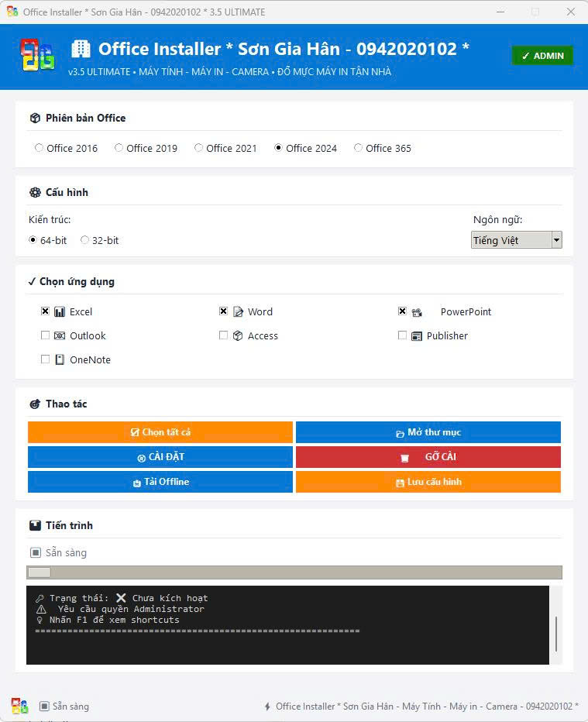Click the 'Chọn ứng dụng' section heading

(77, 282)
